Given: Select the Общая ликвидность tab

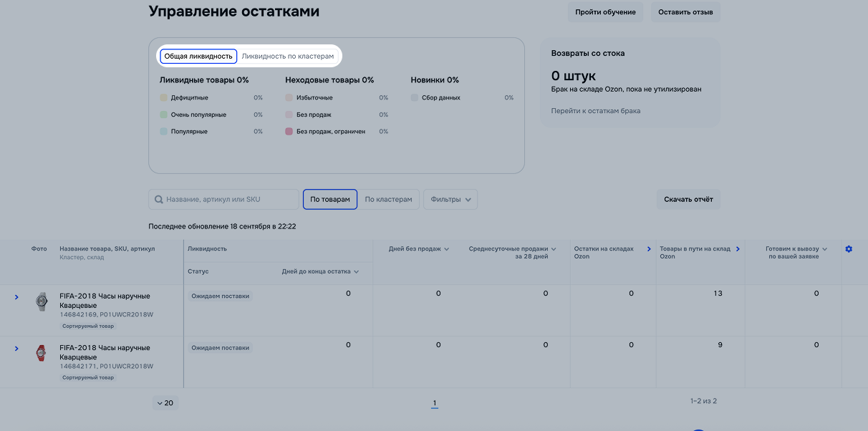Looking at the screenshot, I should 198,57.
